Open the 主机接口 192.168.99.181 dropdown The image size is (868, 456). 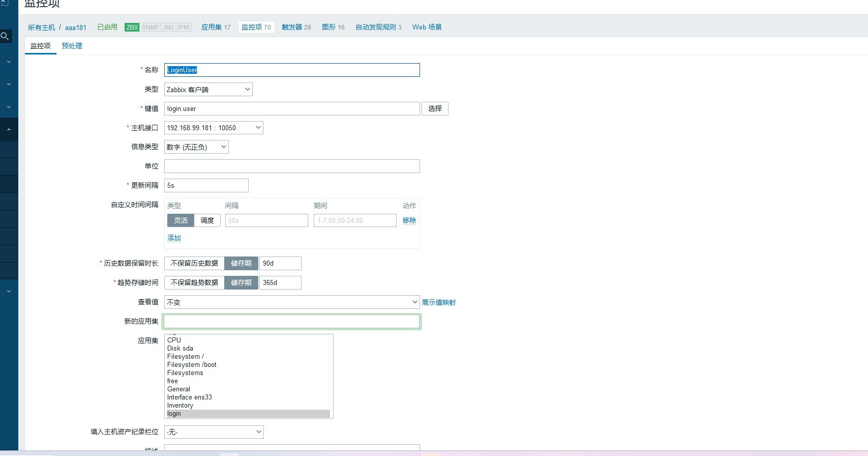[214, 128]
